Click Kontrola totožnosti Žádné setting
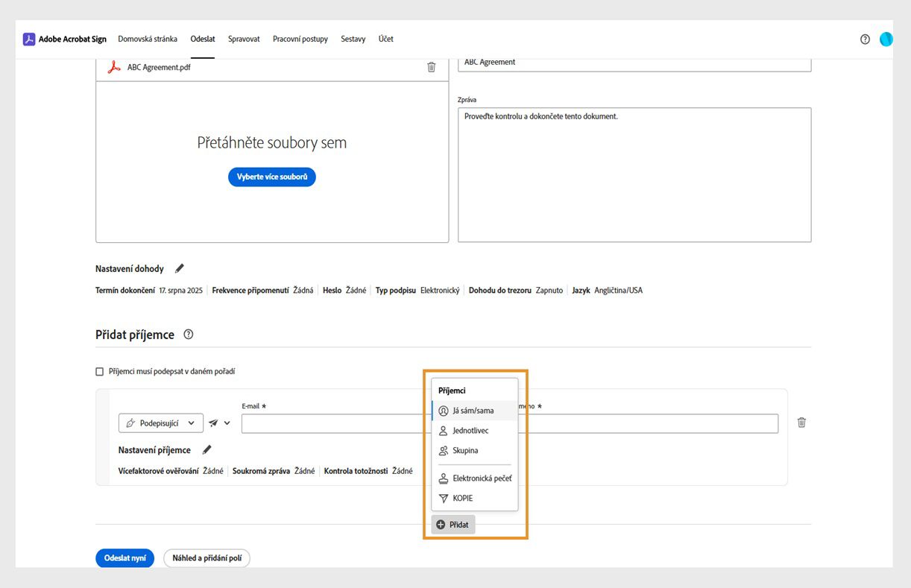The height and width of the screenshot is (588, 911). tap(368, 471)
